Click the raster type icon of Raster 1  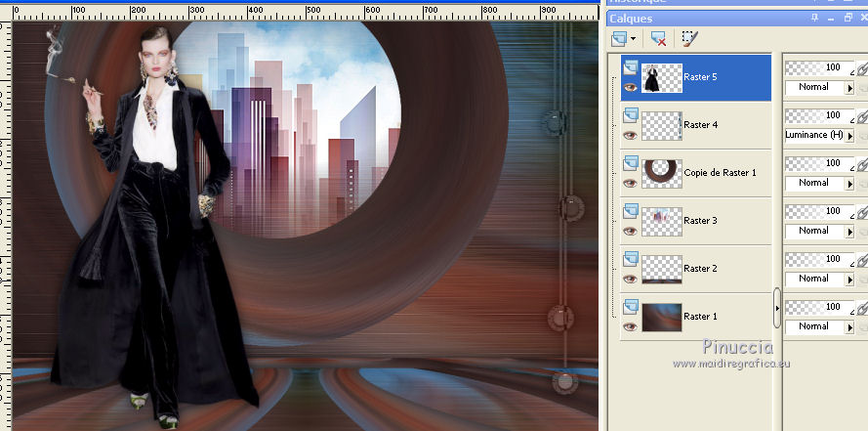(x=631, y=306)
